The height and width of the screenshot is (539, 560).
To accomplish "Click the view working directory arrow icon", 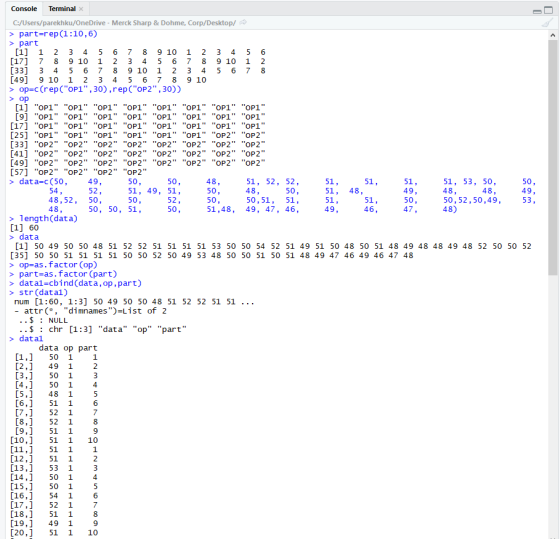I will point(243,23).
